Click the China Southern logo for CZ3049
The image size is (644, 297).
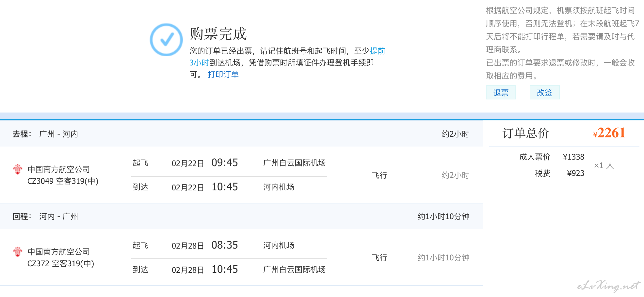point(17,169)
